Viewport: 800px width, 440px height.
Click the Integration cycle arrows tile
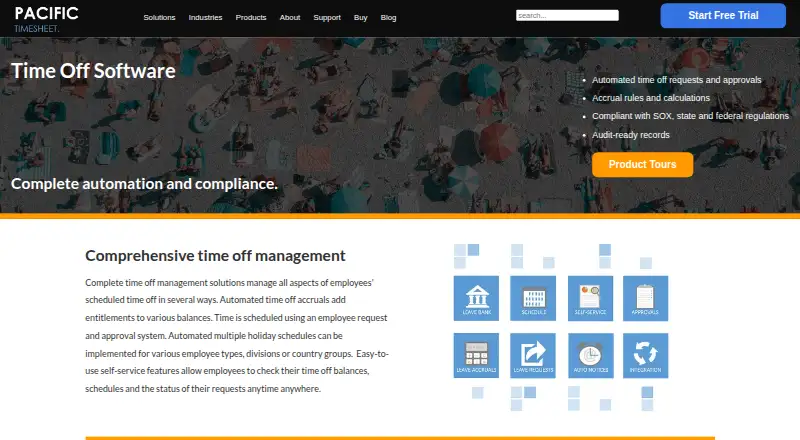coord(645,355)
